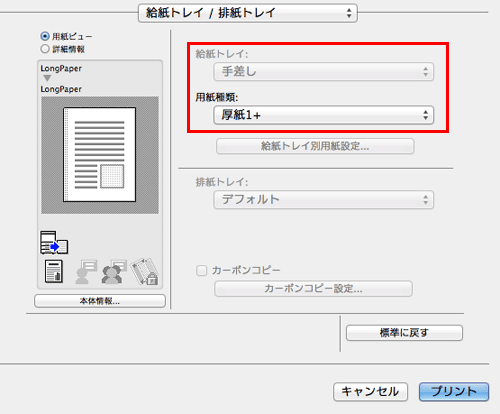Click the single user authentication icon
Viewport: 500px width, 414px height.
tap(86, 272)
